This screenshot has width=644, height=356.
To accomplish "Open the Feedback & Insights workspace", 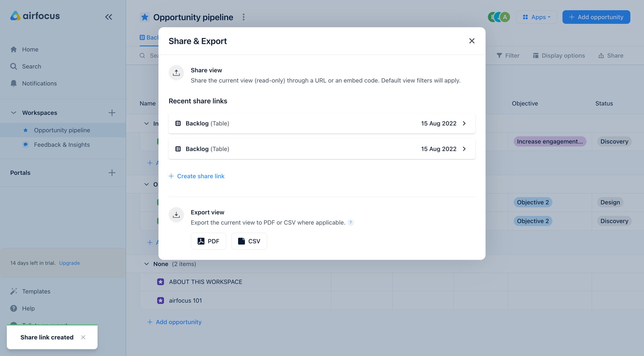I will [x=62, y=144].
